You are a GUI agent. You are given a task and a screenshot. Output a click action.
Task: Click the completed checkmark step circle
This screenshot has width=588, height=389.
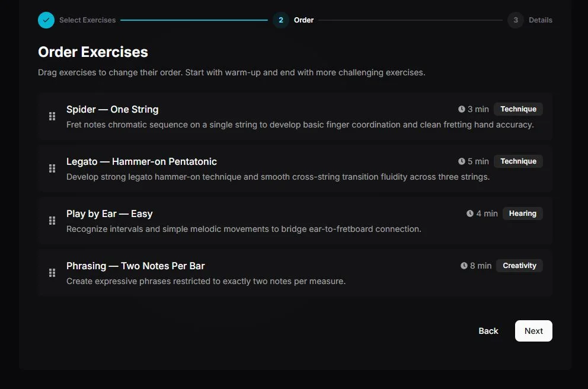tap(46, 20)
